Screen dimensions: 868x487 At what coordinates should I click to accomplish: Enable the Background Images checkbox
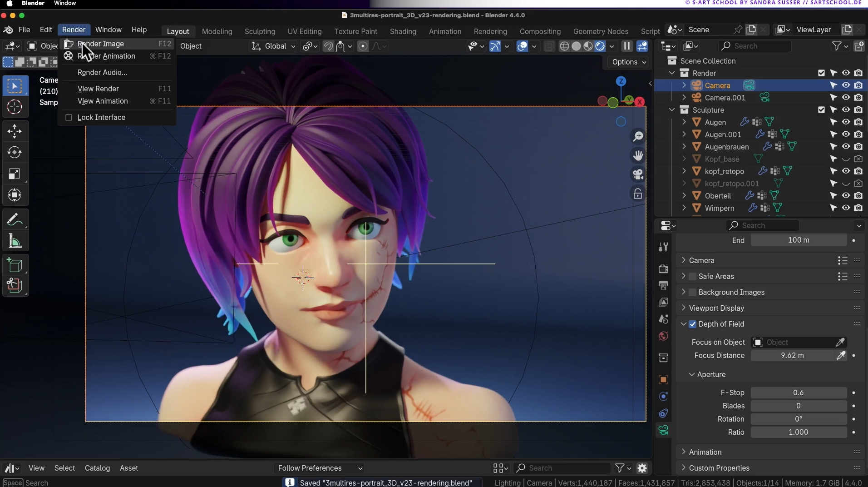(693, 292)
